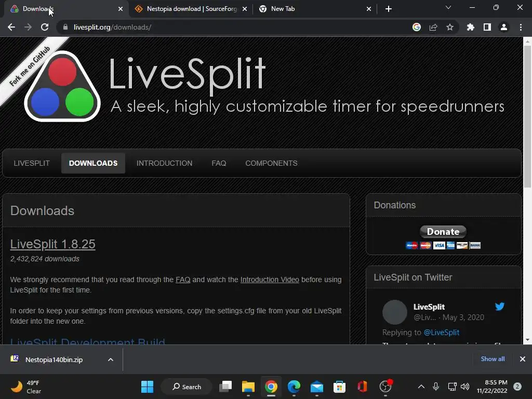Open Microsoft Store from the taskbar

point(339,387)
